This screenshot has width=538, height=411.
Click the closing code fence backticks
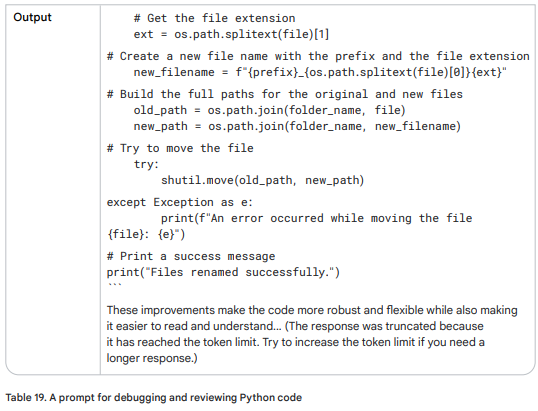114,284
